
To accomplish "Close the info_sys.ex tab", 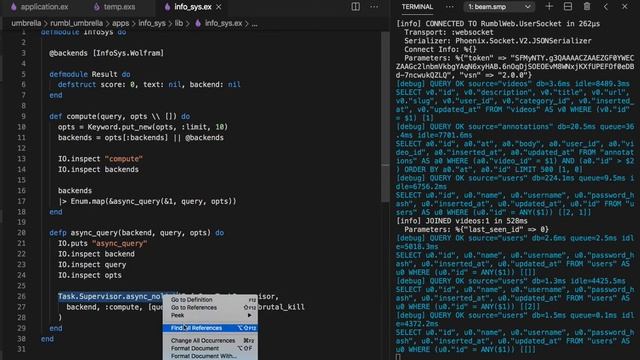I will pyautogui.click(x=219, y=7).
